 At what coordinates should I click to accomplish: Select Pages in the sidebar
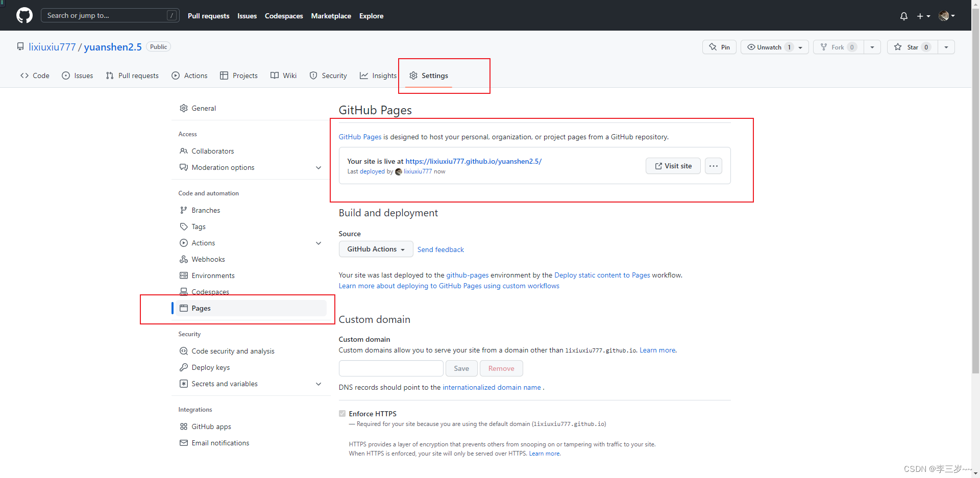click(251, 308)
